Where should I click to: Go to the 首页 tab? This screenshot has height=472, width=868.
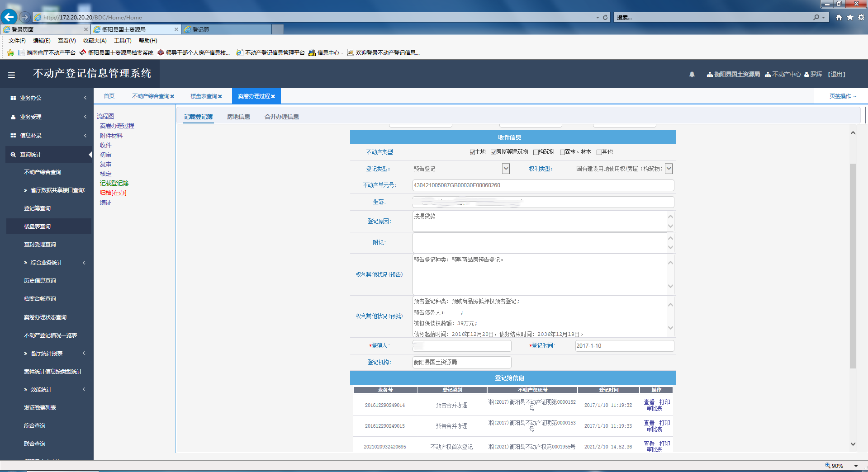(x=109, y=96)
